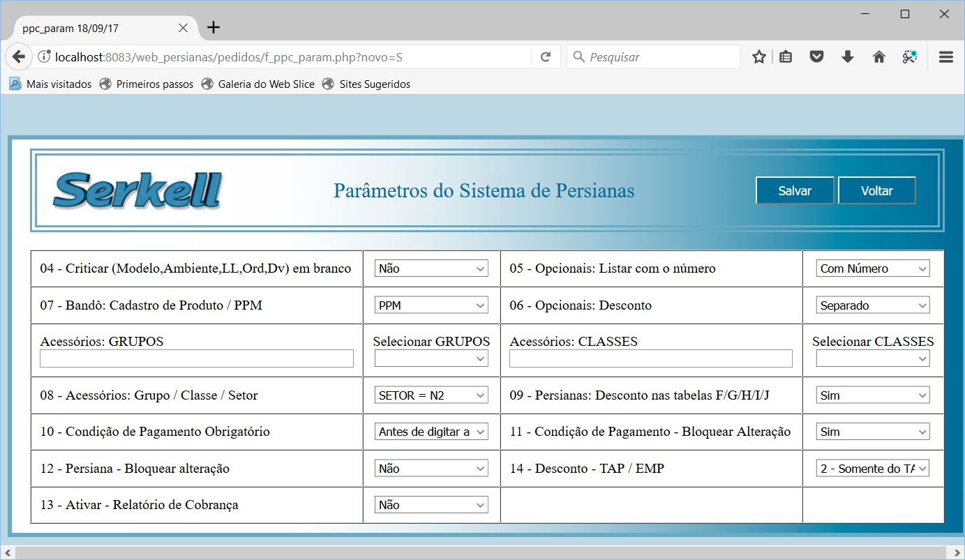Open the 05 - Opcionais Com Número dropdown

click(x=873, y=268)
